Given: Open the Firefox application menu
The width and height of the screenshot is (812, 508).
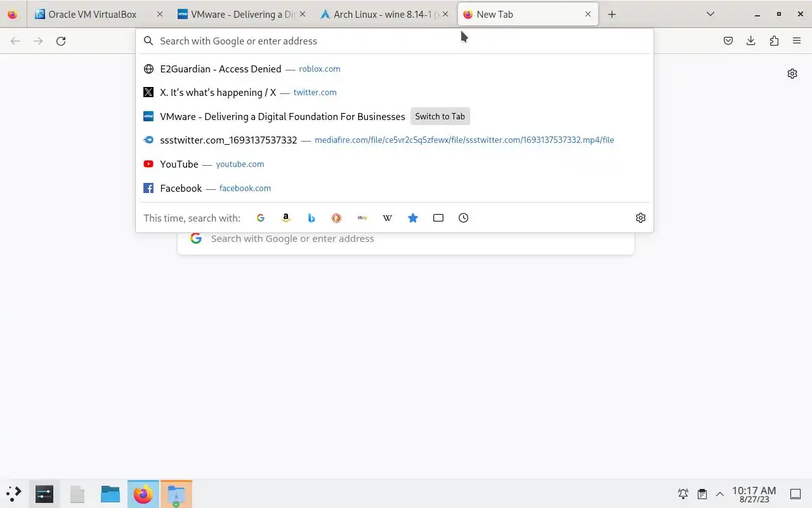Looking at the screenshot, I should (x=797, y=41).
